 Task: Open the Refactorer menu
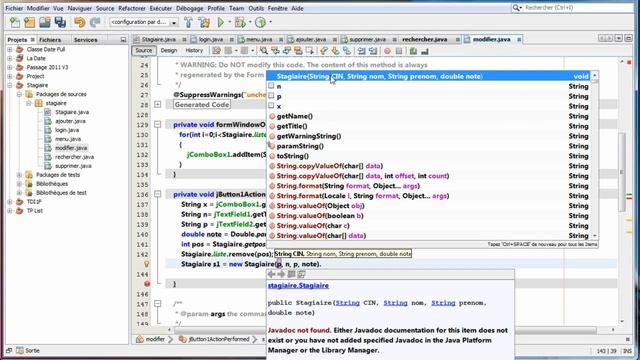132,8
